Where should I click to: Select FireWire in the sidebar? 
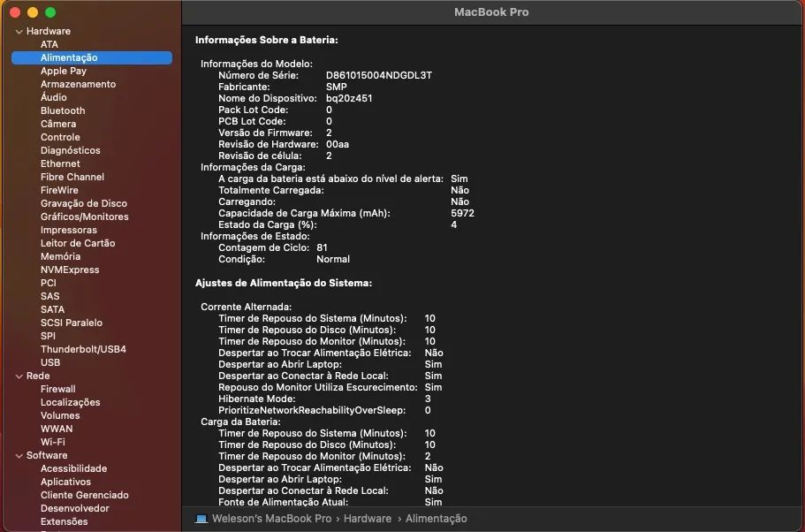click(x=59, y=190)
